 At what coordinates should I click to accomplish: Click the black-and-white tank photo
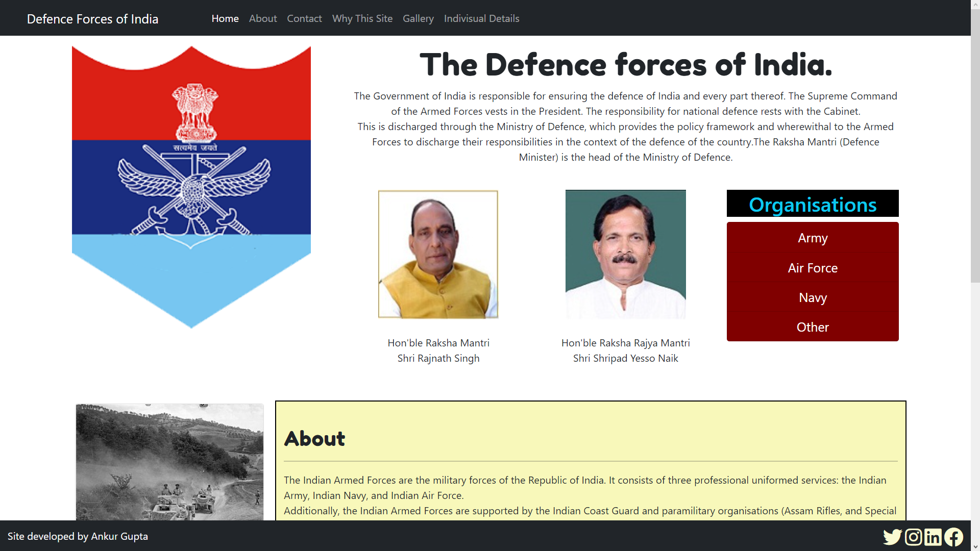[169, 462]
